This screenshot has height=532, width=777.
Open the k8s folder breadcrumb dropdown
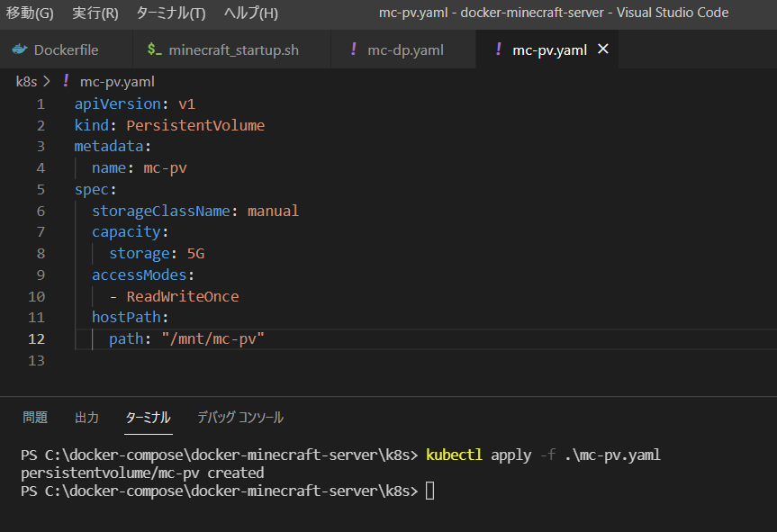[26, 81]
